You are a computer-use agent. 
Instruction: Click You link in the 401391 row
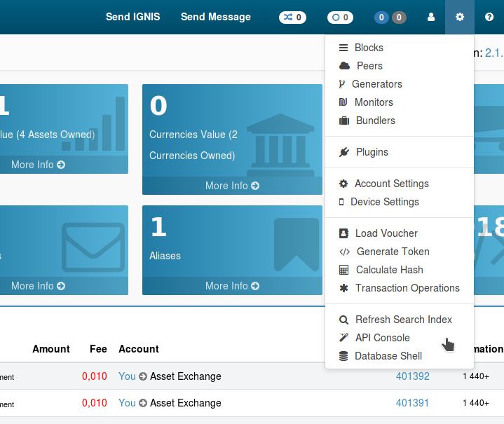[127, 403]
